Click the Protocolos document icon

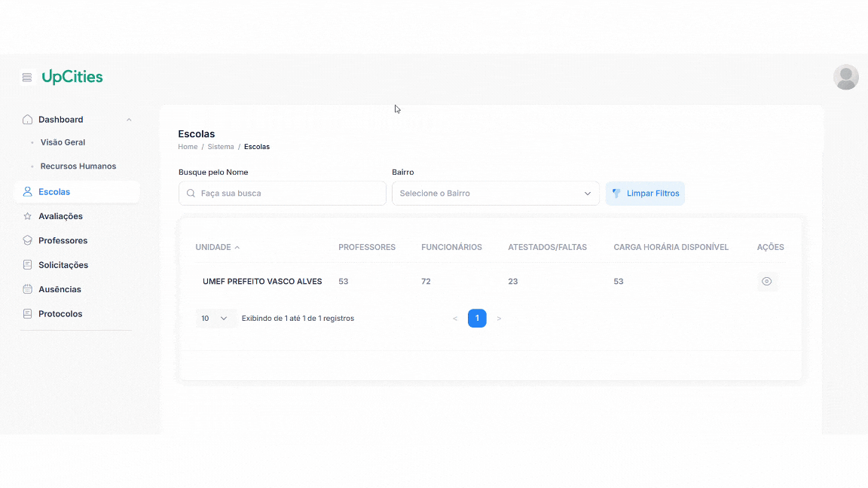(x=27, y=314)
